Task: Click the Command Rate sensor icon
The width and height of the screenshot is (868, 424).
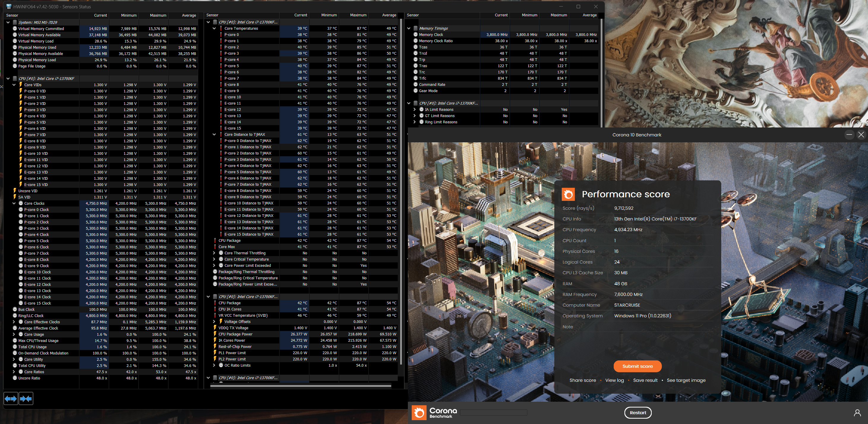Action: coord(416,85)
